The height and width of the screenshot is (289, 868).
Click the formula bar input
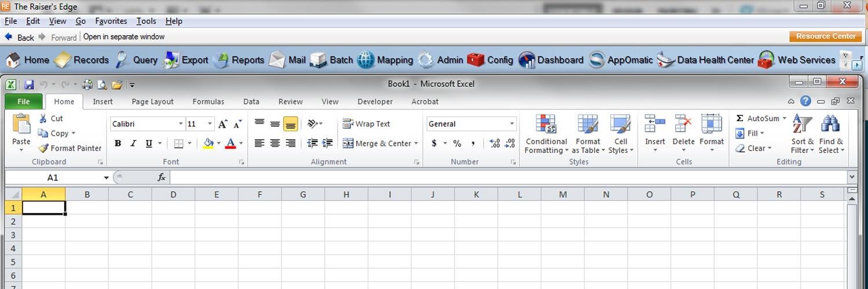click(x=508, y=177)
